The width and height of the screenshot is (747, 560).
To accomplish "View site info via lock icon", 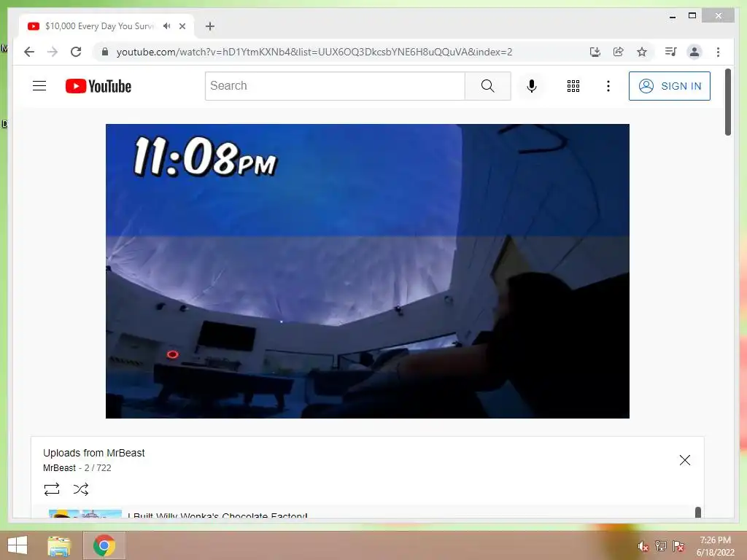I will pyautogui.click(x=105, y=52).
